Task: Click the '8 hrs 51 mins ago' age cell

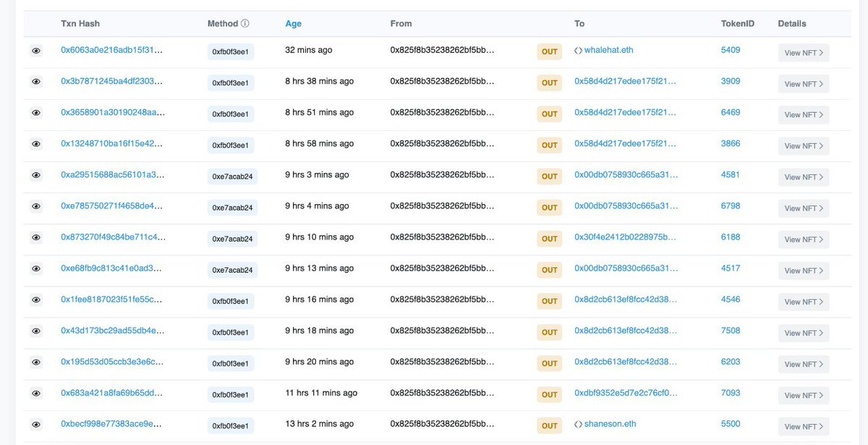Action: 320,113
